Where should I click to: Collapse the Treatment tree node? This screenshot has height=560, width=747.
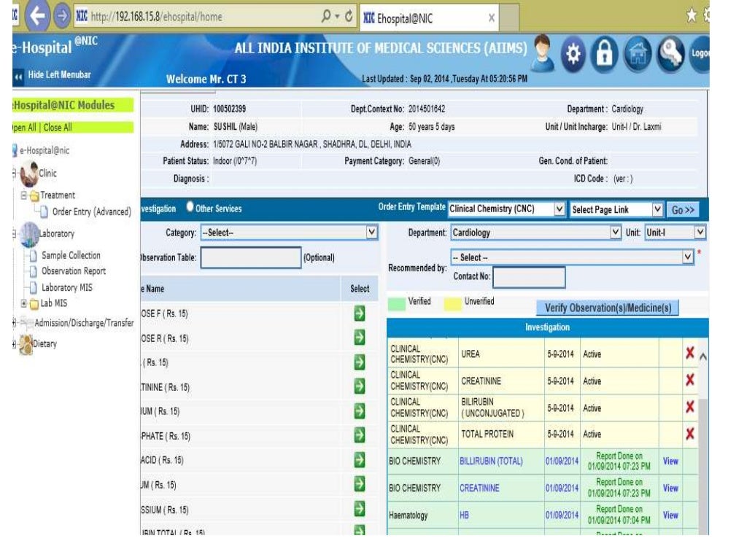pyautogui.click(x=23, y=195)
